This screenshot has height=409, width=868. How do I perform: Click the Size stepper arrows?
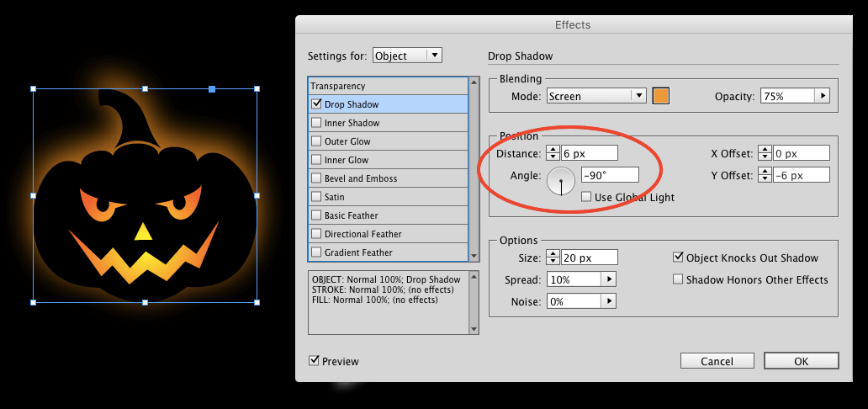(x=553, y=258)
